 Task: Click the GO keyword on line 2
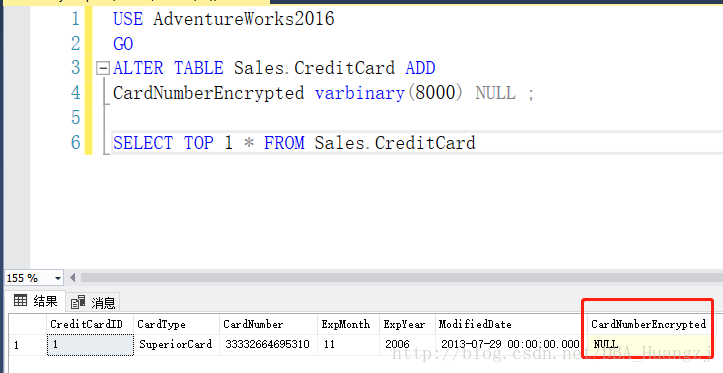(x=123, y=44)
